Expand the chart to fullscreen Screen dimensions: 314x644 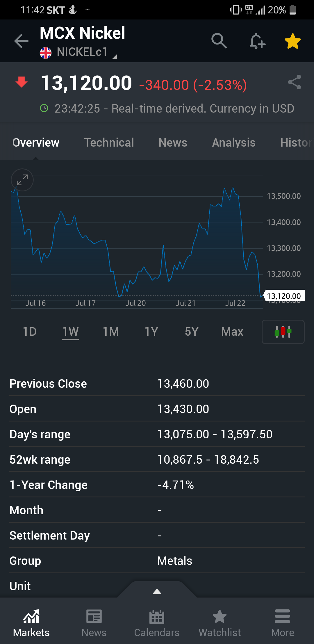click(22, 180)
